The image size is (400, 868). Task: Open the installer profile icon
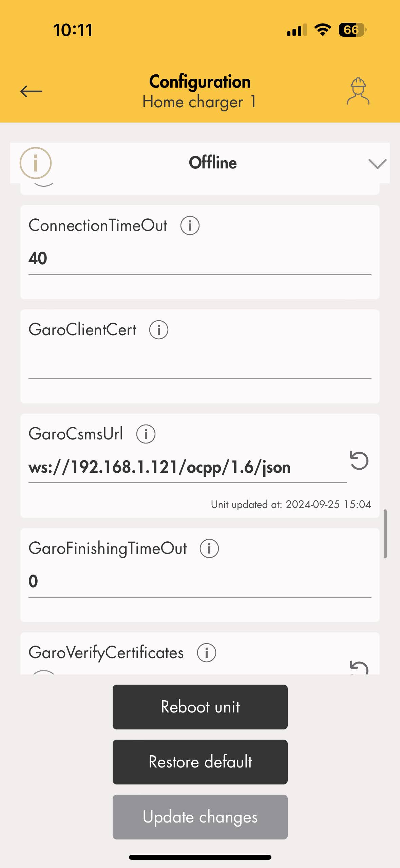(x=358, y=91)
